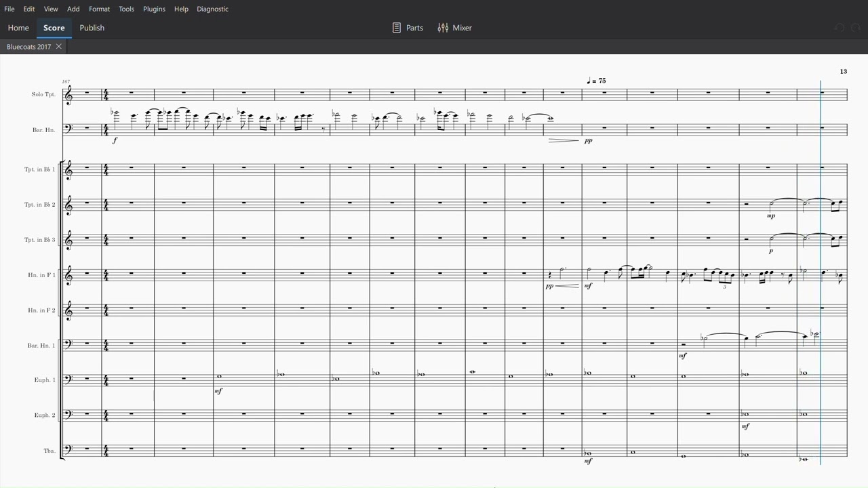Click the Mixer label text
This screenshot has height=488, width=868.
[462, 28]
